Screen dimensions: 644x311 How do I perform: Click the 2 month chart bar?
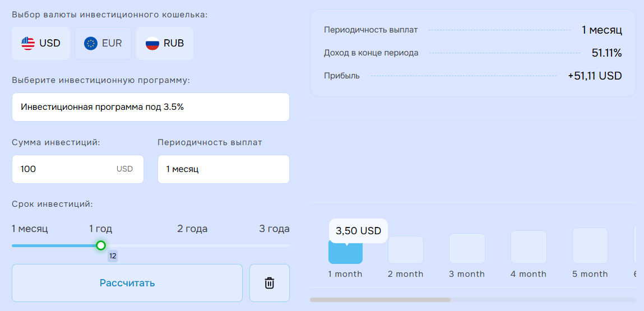point(406,250)
